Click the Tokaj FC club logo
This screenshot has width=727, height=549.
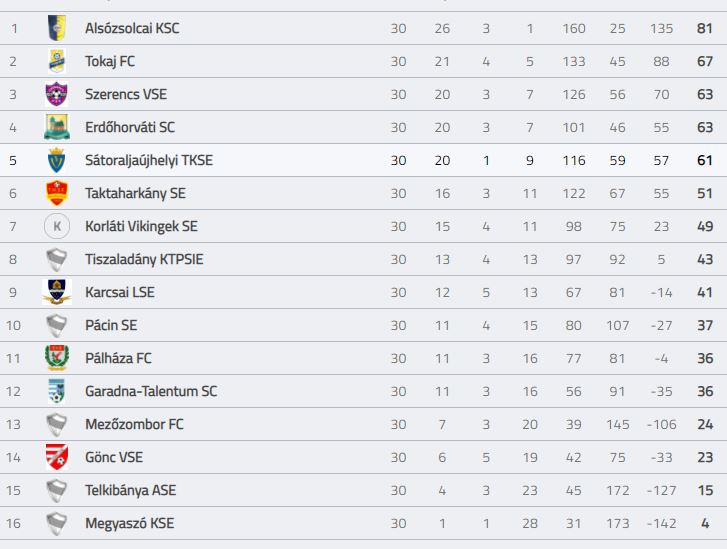tap(57, 61)
